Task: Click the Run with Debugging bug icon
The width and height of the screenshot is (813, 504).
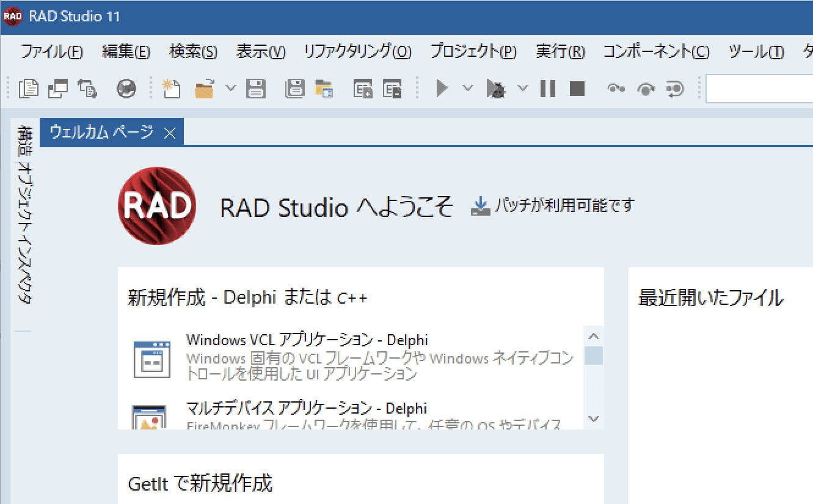Action: (495, 89)
